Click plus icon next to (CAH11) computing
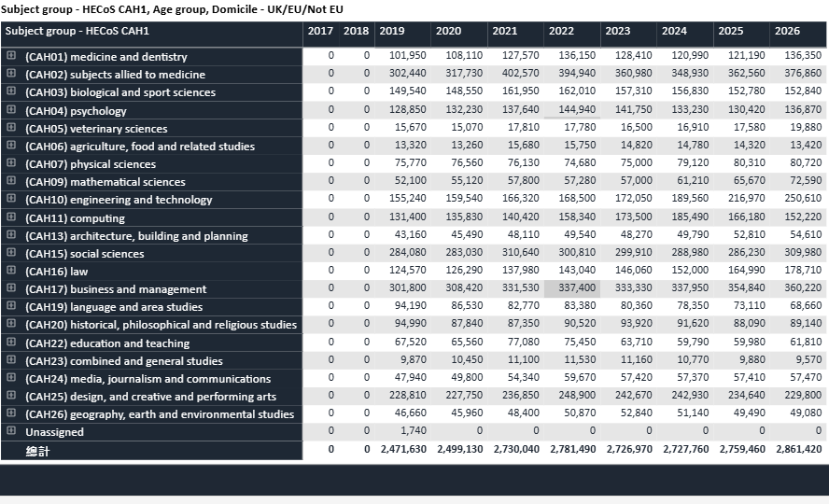 11,217
